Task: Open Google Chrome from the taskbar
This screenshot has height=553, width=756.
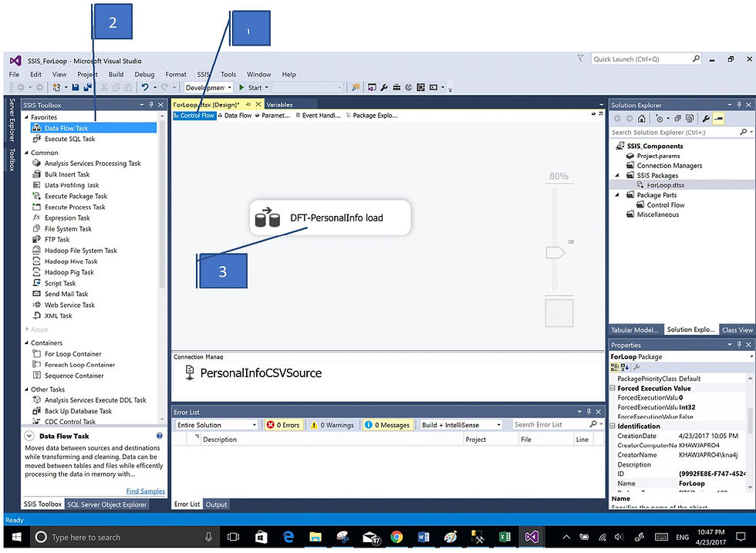Action: 397,537
